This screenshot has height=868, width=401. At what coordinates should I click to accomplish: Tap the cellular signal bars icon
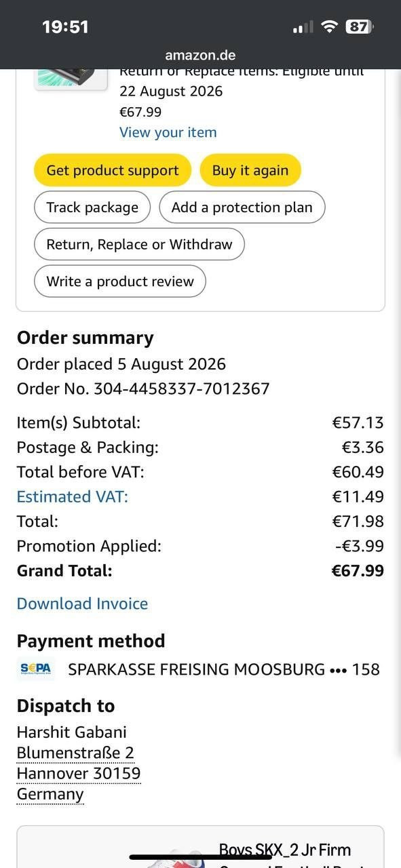pyautogui.click(x=303, y=27)
